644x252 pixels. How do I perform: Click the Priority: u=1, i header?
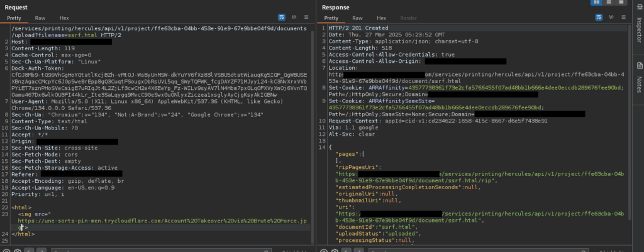38,194
